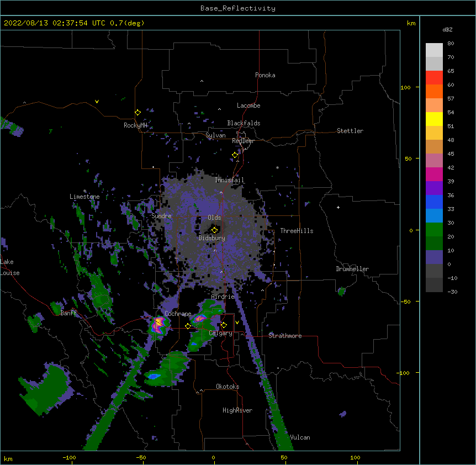The width and height of the screenshot is (476, 465).
Task: Click the dBZ legend heading
Action: point(447,29)
